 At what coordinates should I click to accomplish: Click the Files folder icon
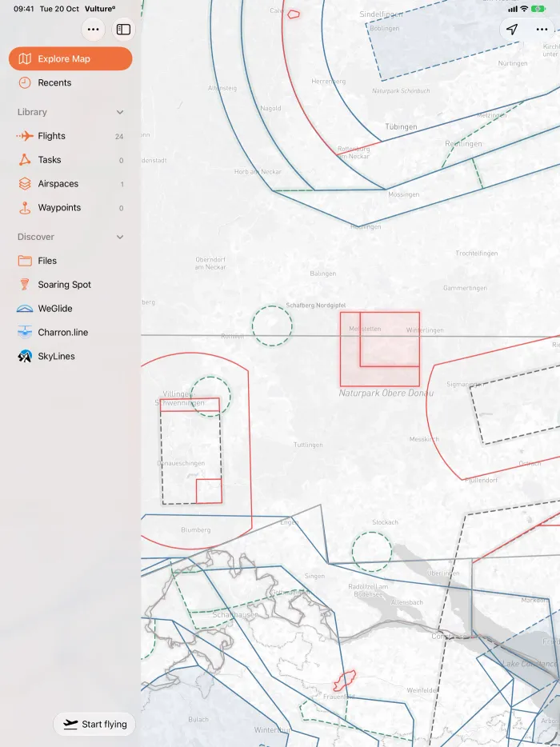[25, 261]
